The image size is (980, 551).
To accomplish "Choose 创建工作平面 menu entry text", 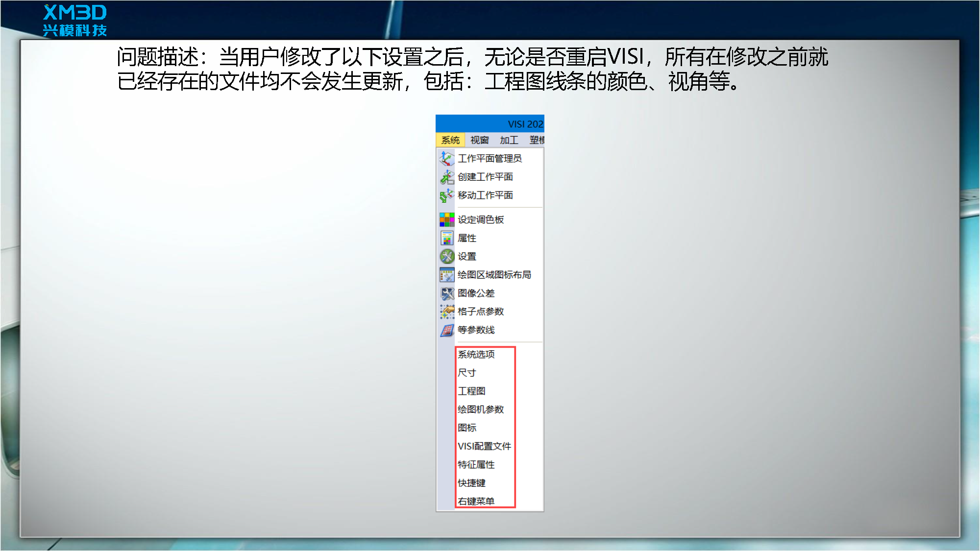I will [x=485, y=177].
